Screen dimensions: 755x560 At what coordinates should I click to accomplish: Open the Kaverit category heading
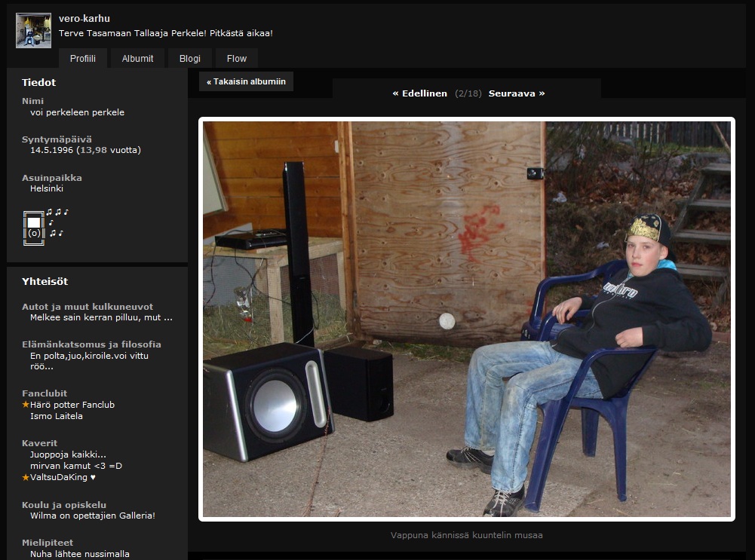coord(39,443)
